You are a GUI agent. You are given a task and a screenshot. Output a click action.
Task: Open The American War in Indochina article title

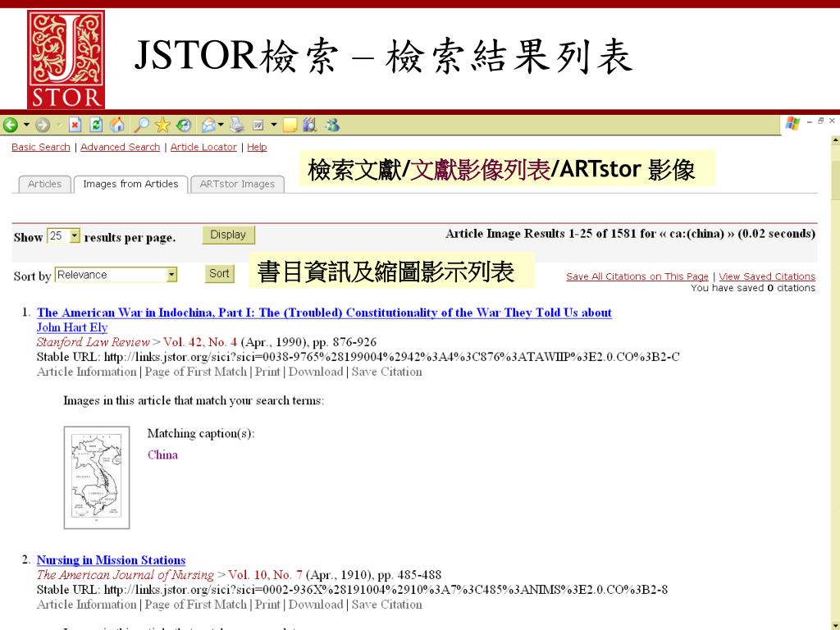pyautogui.click(x=324, y=313)
